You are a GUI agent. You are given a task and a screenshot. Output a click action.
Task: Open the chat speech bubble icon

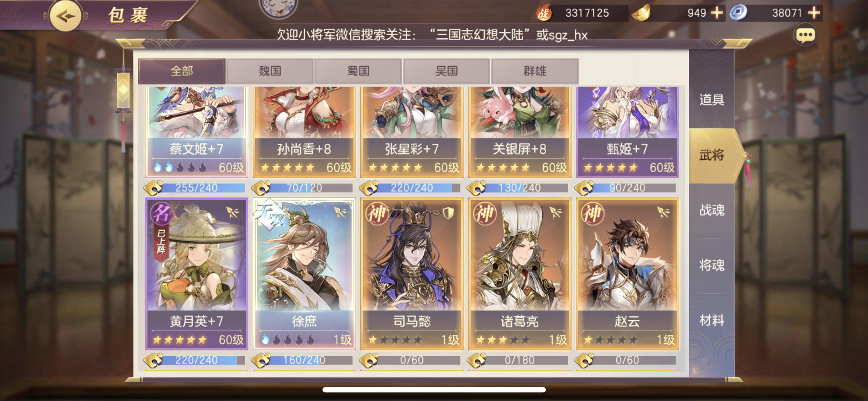(805, 35)
